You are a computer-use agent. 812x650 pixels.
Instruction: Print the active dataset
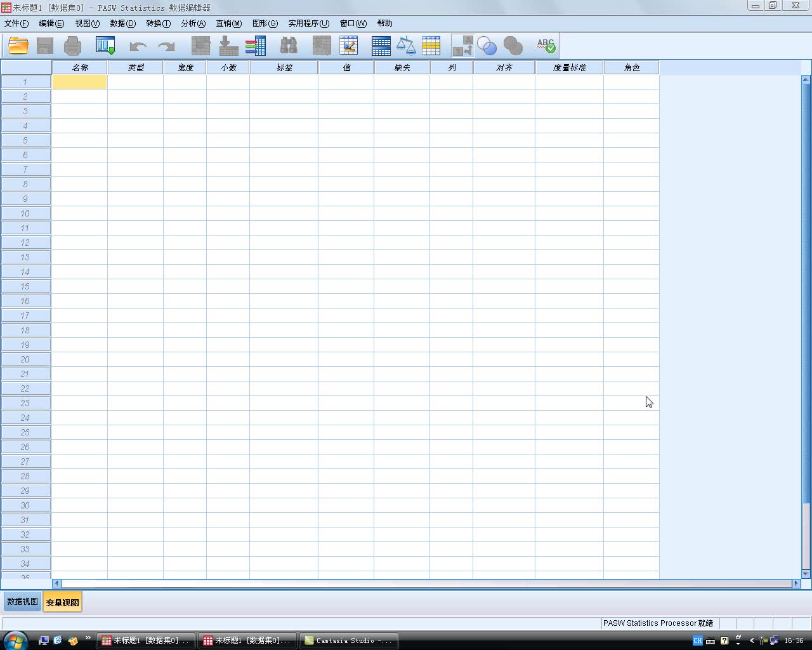pos(72,45)
